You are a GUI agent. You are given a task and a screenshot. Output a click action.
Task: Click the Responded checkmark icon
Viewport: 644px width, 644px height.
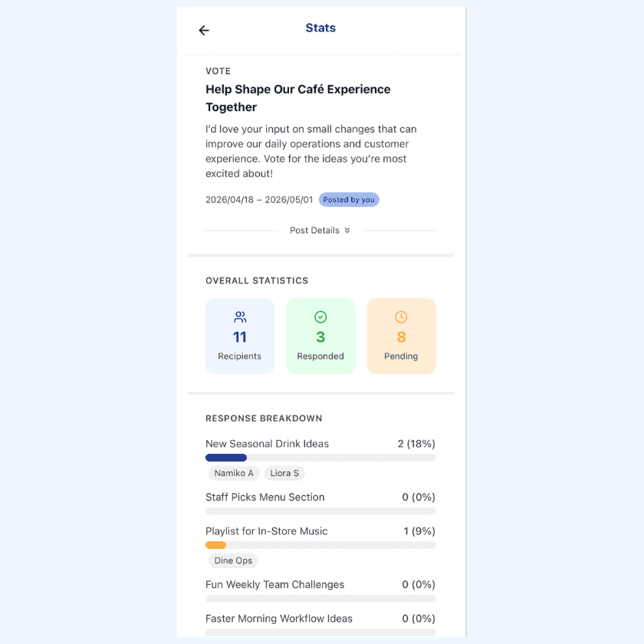point(320,317)
